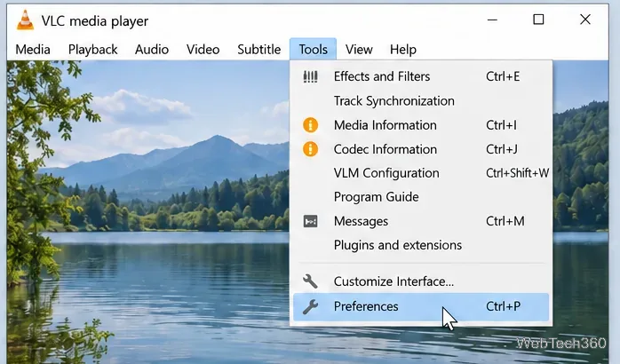
Task: Open the Media menu
Action: tap(33, 50)
